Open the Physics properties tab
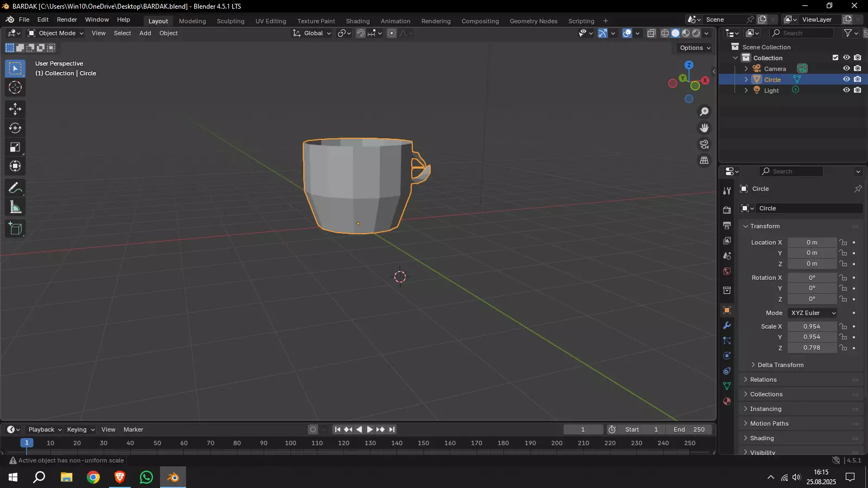 coord(727,356)
